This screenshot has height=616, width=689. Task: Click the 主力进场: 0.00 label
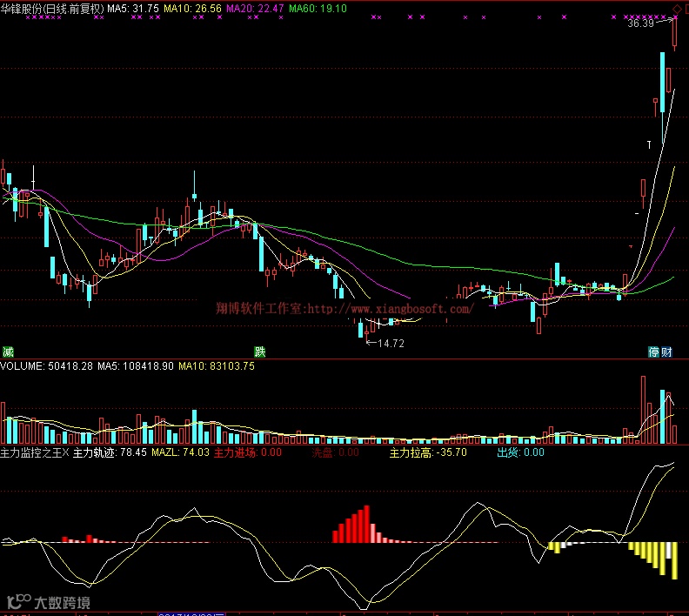tap(248, 452)
